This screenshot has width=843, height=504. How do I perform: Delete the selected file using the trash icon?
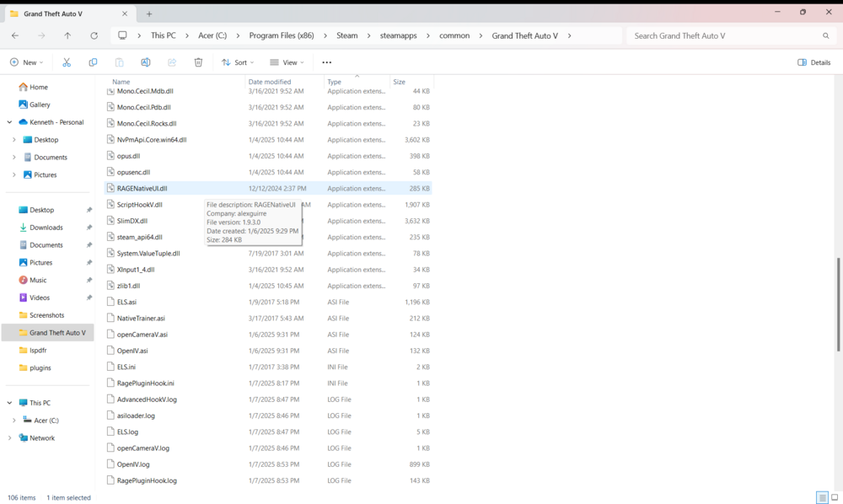click(198, 62)
